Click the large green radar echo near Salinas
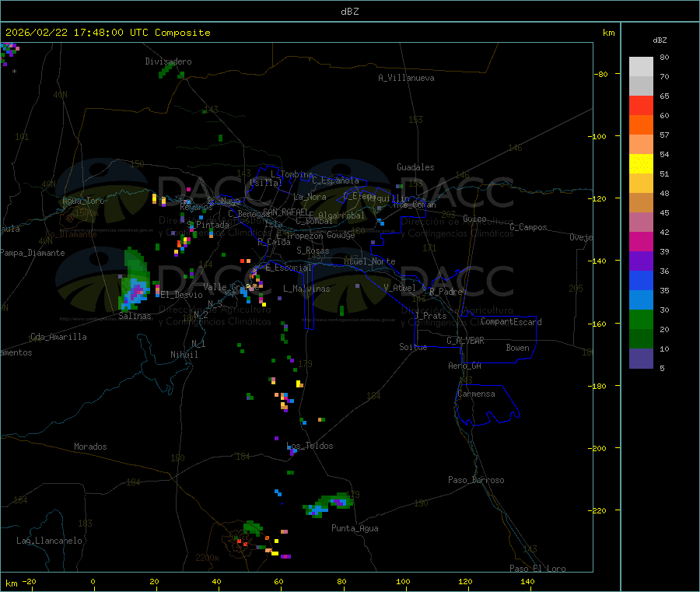The image size is (700, 592). (x=135, y=279)
